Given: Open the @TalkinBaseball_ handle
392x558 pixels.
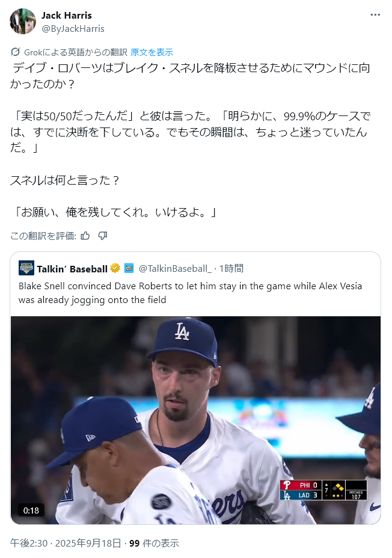Looking at the screenshot, I should click(x=175, y=269).
